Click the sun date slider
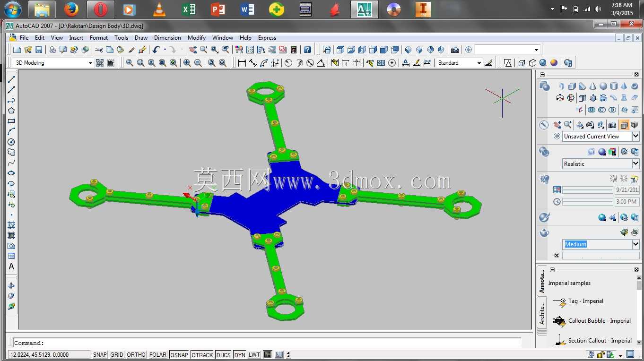The image size is (644, 361). click(x=587, y=190)
